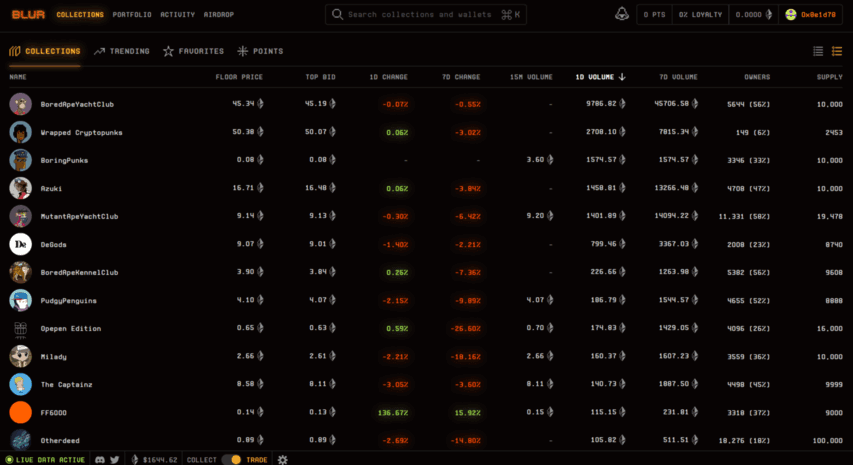Open PudgyPenguins collection name
Image resolution: width=853 pixels, height=465 pixels.
[x=69, y=301]
